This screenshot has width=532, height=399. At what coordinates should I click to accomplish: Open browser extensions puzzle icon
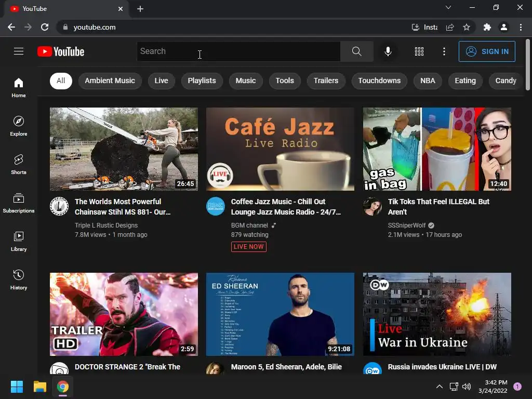[x=487, y=27]
